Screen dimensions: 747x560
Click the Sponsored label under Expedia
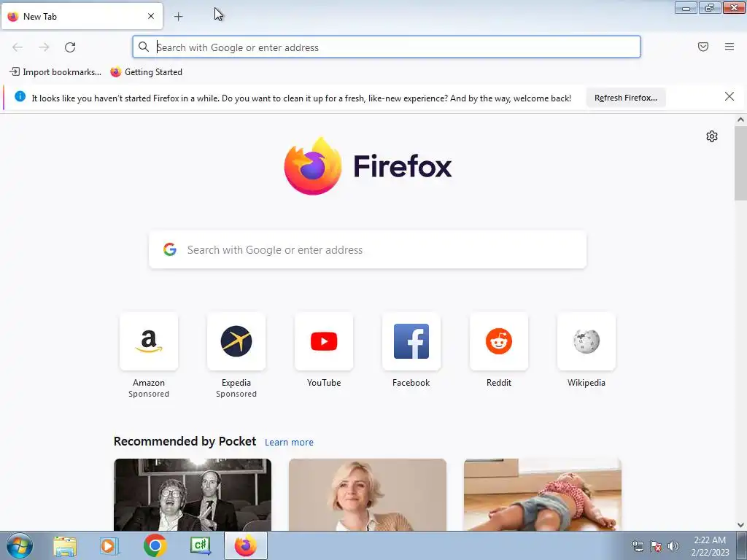pos(236,394)
